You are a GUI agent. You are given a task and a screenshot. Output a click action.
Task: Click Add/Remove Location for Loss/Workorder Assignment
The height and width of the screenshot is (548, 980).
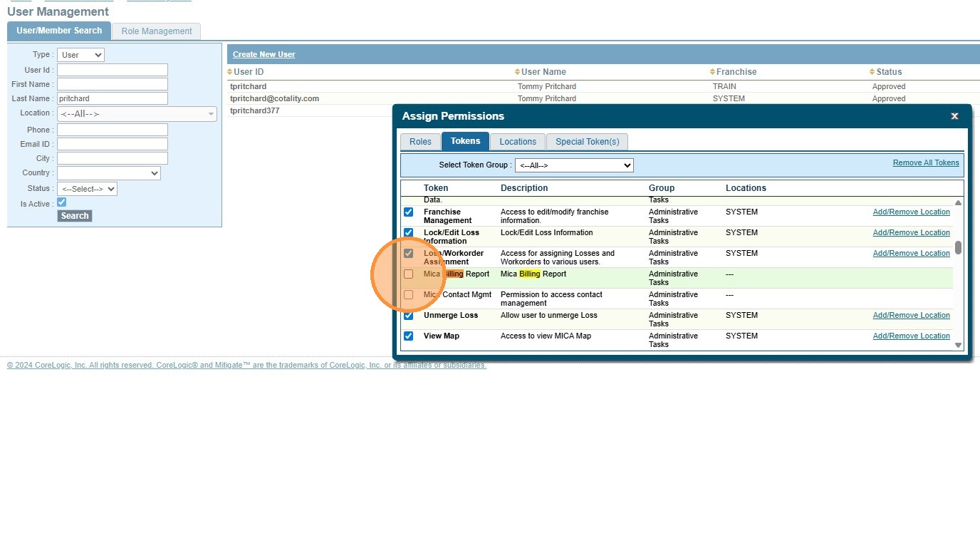point(912,254)
